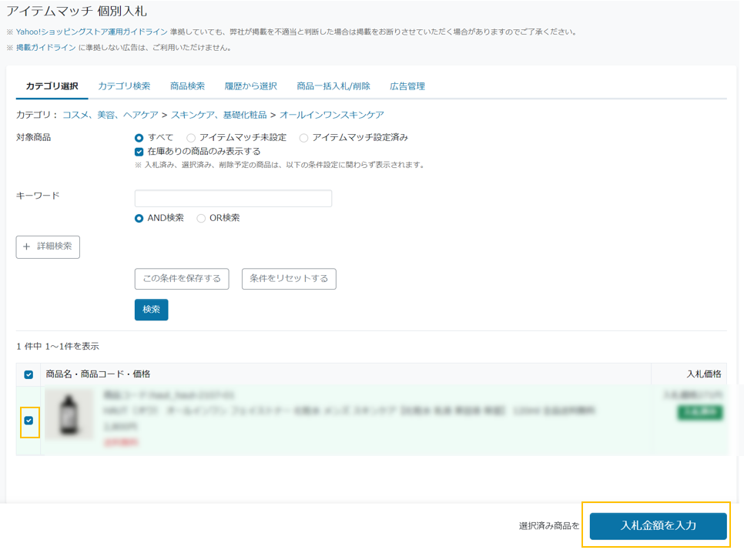Open the 履歴から選択 tab
The height and width of the screenshot is (560, 744).
coord(250,86)
